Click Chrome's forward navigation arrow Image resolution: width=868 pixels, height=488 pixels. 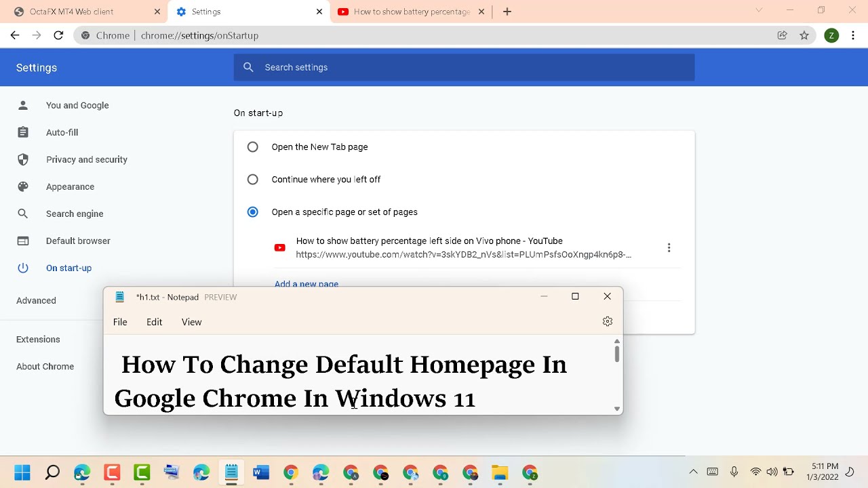pos(37,35)
